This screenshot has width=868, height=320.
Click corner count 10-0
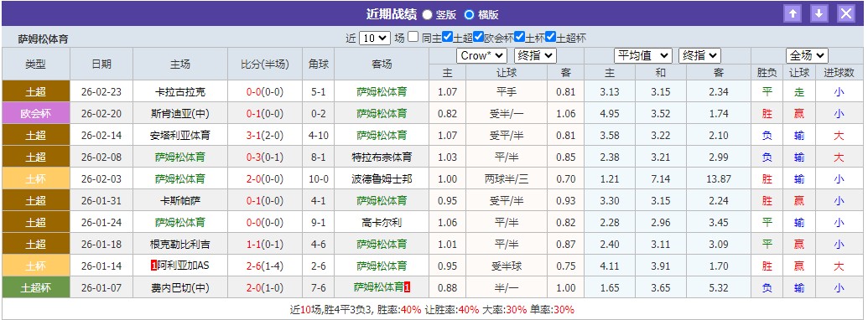[x=319, y=179]
